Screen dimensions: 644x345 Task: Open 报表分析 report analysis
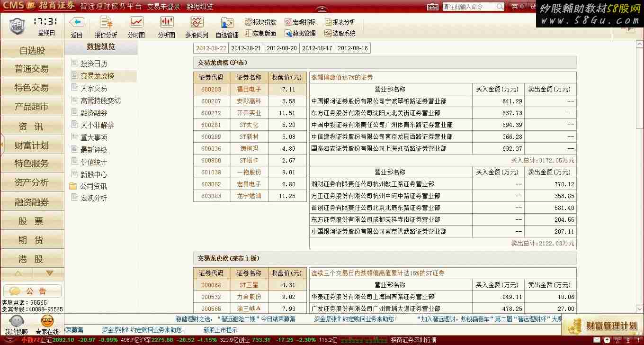click(x=340, y=22)
